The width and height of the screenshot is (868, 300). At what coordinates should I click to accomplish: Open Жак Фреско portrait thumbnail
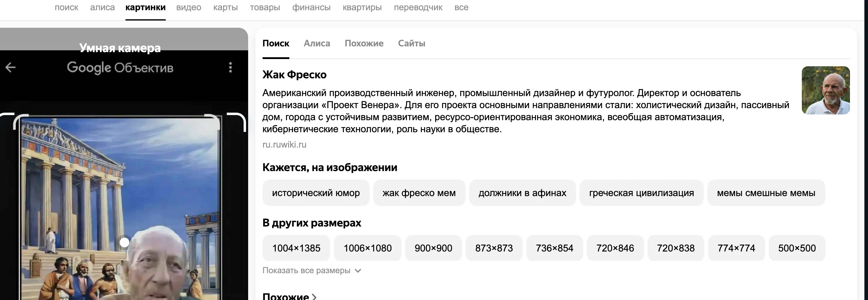[x=826, y=90]
